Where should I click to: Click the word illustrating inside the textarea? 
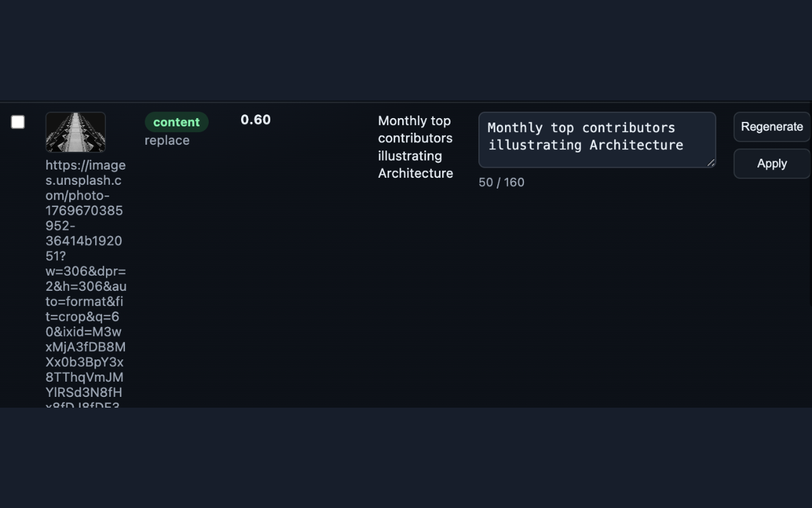coord(535,145)
